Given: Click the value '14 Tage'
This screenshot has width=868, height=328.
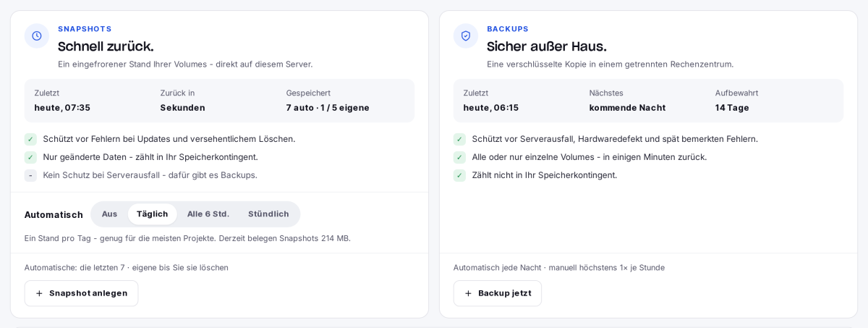Looking at the screenshot, I should [732, 108].
